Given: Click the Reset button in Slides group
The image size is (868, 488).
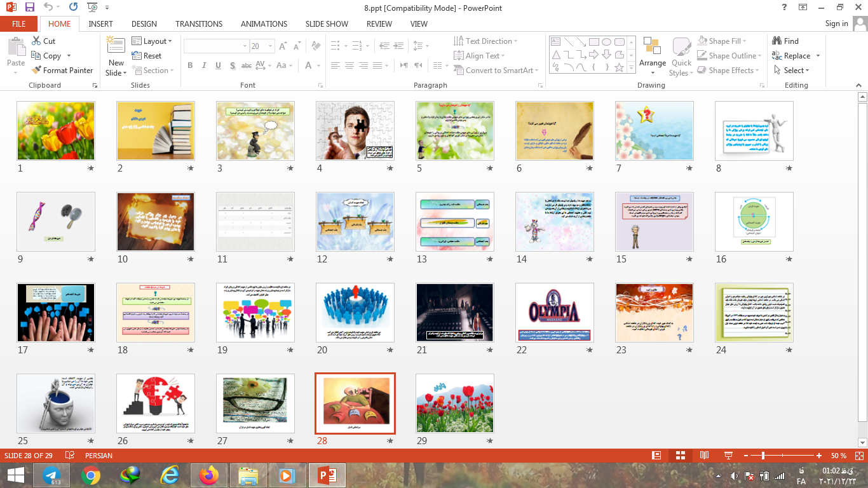Looking at the screenshot, I should 147,56.
